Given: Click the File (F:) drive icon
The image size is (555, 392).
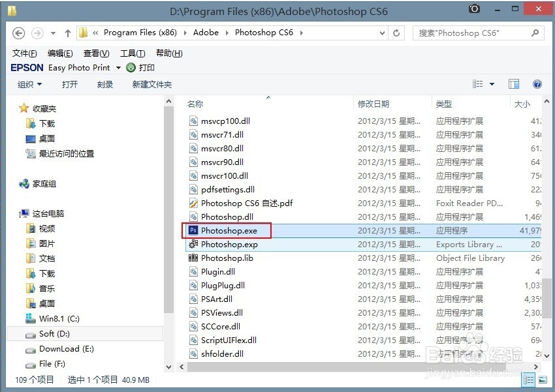Looking at the screenshot, I should click(31, 365).
